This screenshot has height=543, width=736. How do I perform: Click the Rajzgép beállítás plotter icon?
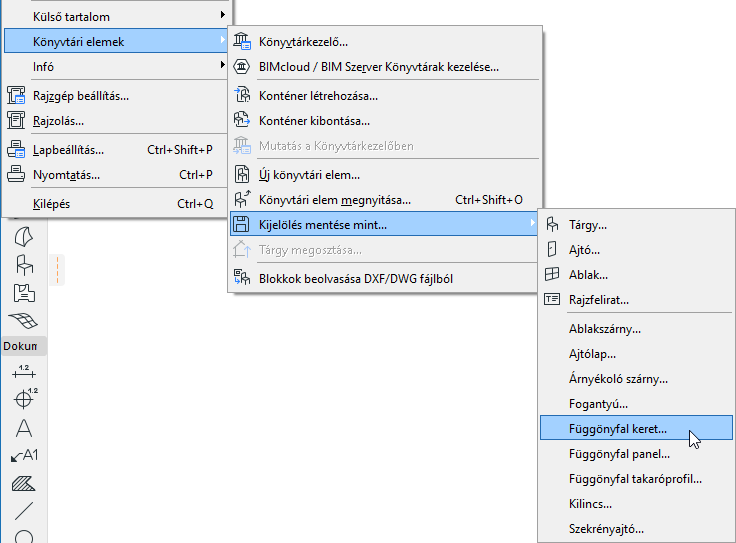(16, 95)
